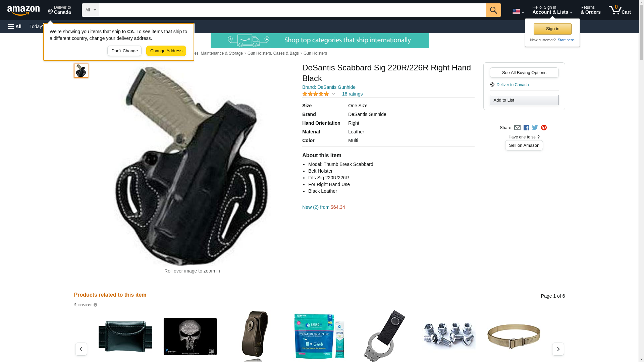Share on Facebook icon
This screenshot has width=644, height=362.
(x=526, y=128)
